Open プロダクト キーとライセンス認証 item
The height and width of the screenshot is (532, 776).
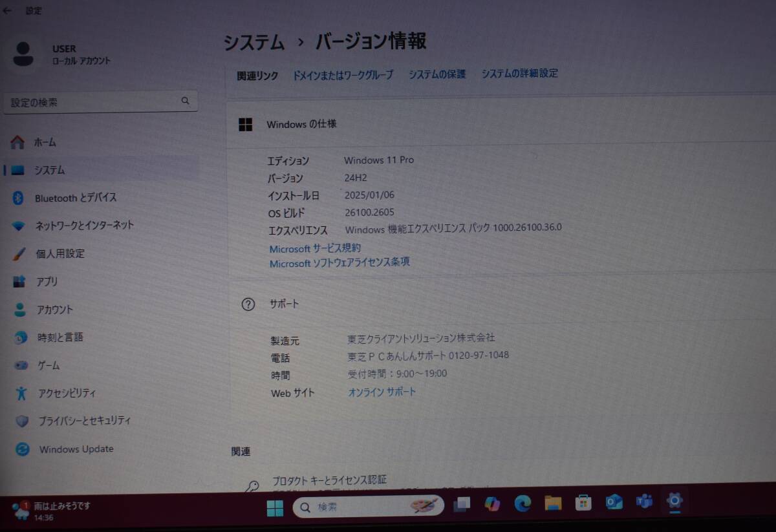329,480
